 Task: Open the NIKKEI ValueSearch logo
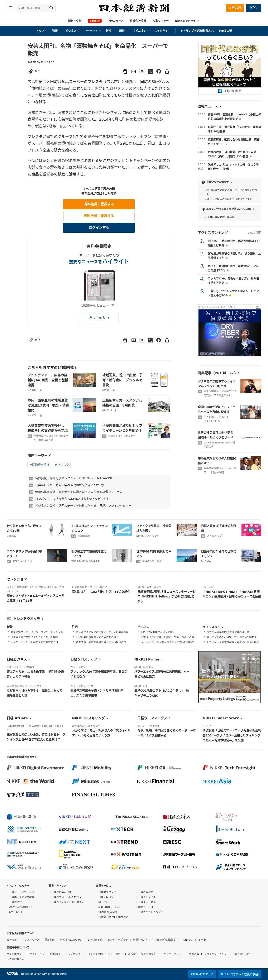(x=24, y=867)
